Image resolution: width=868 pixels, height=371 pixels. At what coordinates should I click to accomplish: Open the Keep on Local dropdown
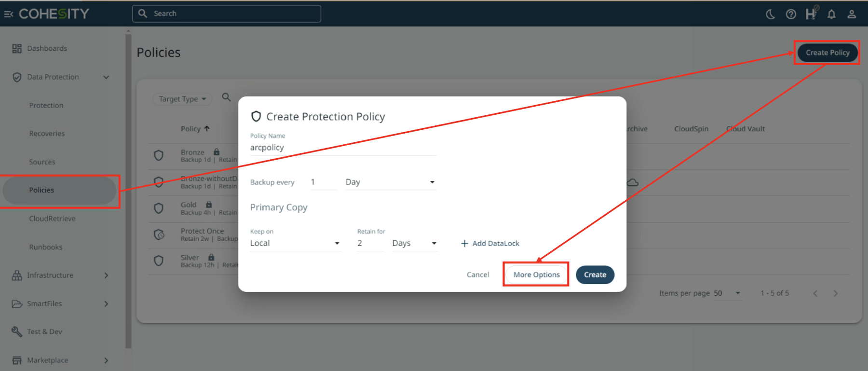coord(295,243)
